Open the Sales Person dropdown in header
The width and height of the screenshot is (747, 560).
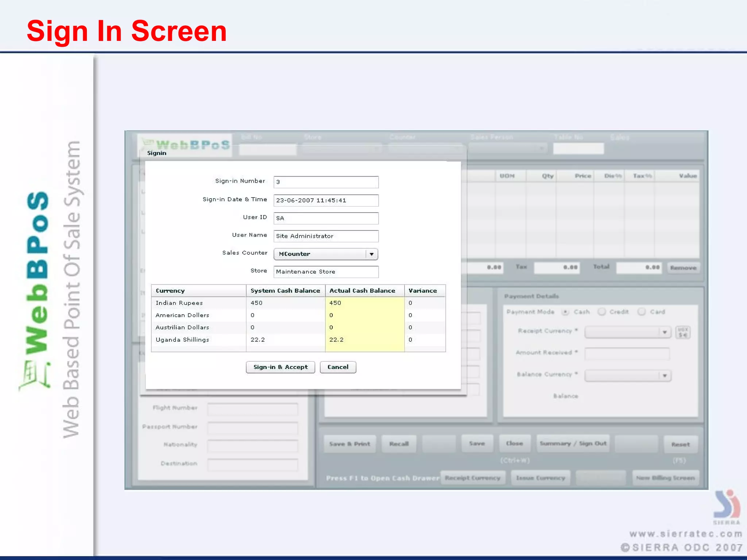(508, 148)
